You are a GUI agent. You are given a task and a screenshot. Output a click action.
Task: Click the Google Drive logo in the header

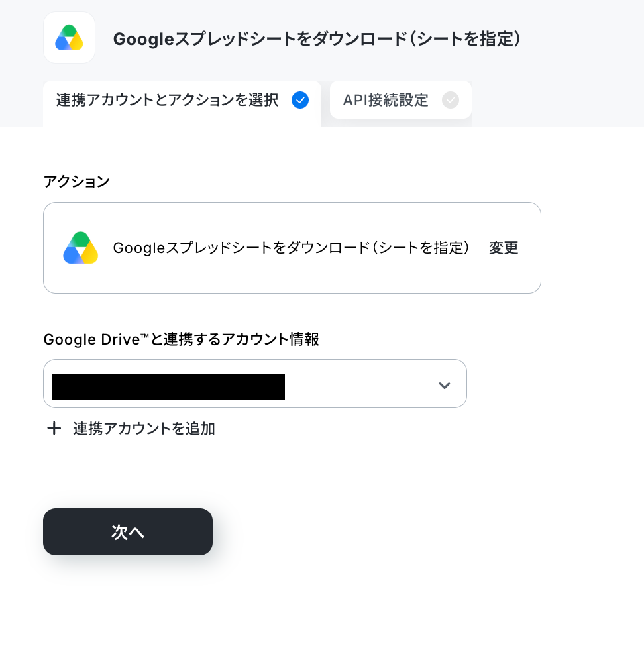[x=69, y=38]
